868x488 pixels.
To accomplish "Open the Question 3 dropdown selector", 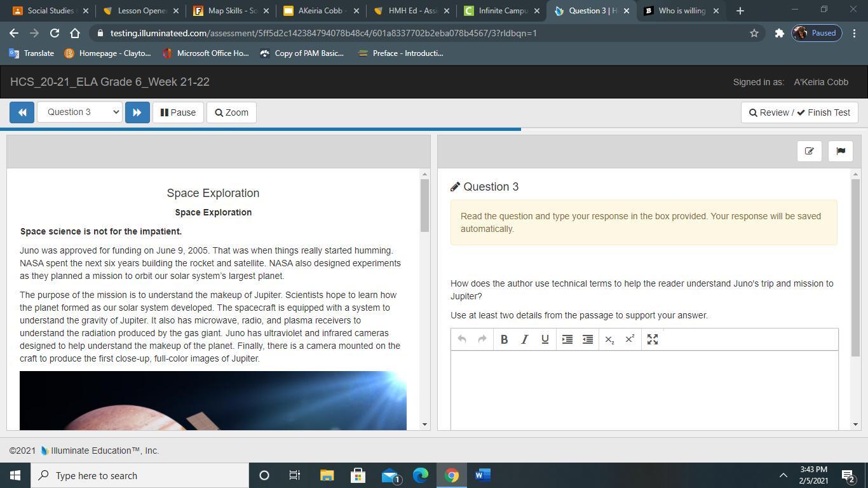I will pos(79,112).
